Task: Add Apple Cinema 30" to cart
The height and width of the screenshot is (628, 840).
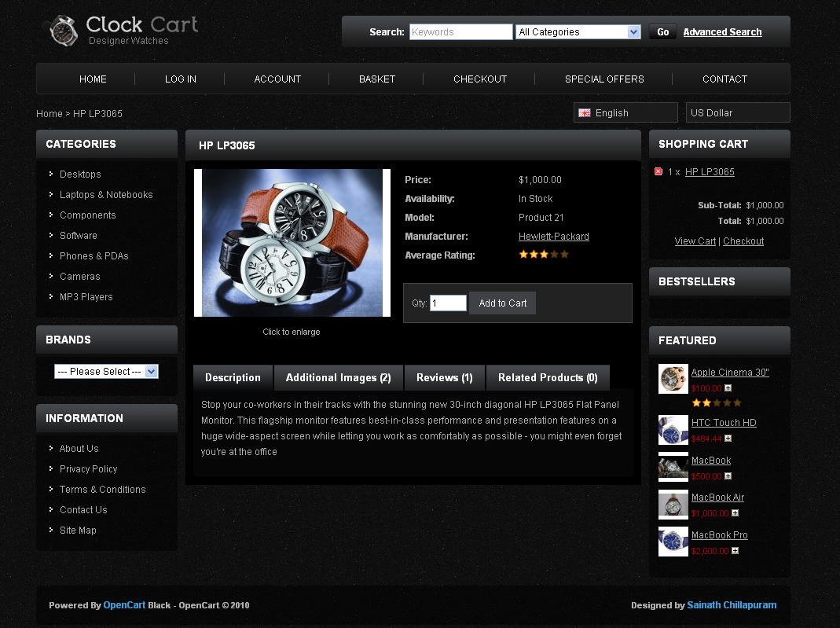Action: coord(728,388)
